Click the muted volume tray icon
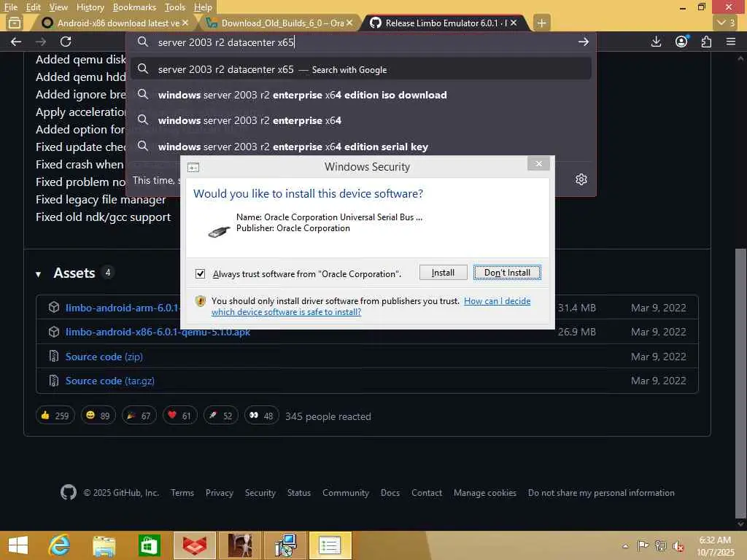Viewport: 747px width, 560px height. click(678, 546)
